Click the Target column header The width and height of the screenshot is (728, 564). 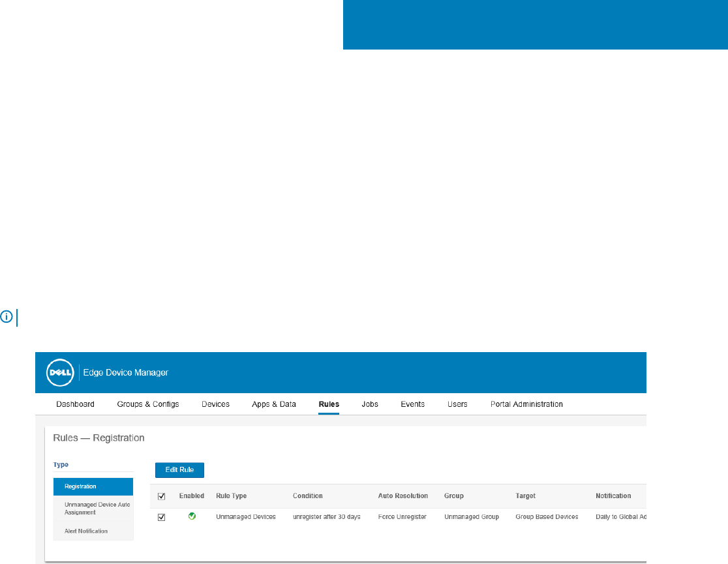pos(526,496)
